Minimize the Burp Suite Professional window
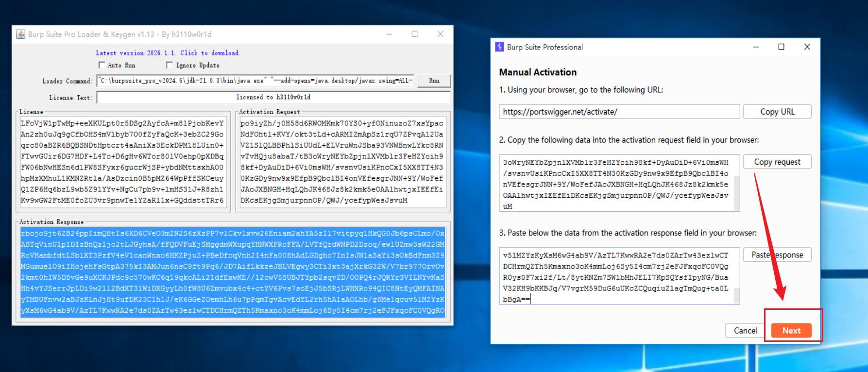Screen dimensions: 868x372 756,47
